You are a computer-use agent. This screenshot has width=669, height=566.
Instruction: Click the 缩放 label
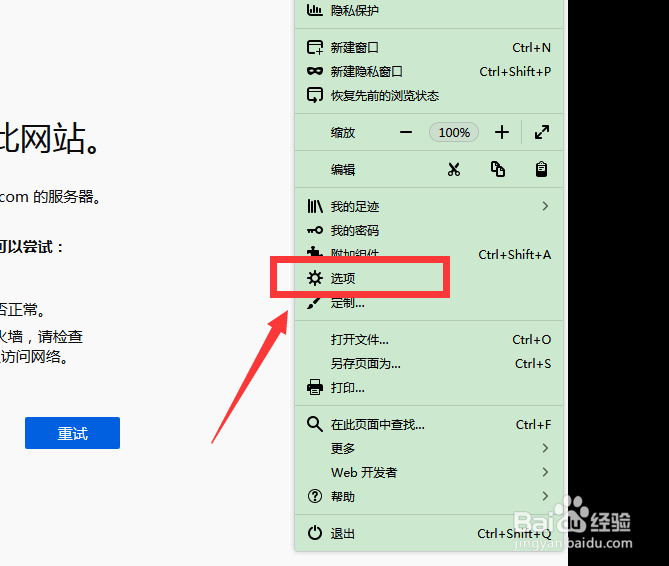[x=343, y=133]
